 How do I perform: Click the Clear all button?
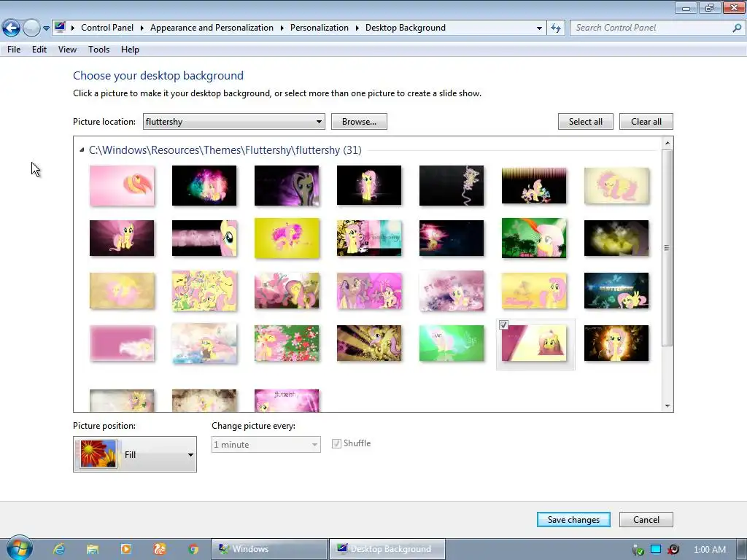click(x=646, y=122)
